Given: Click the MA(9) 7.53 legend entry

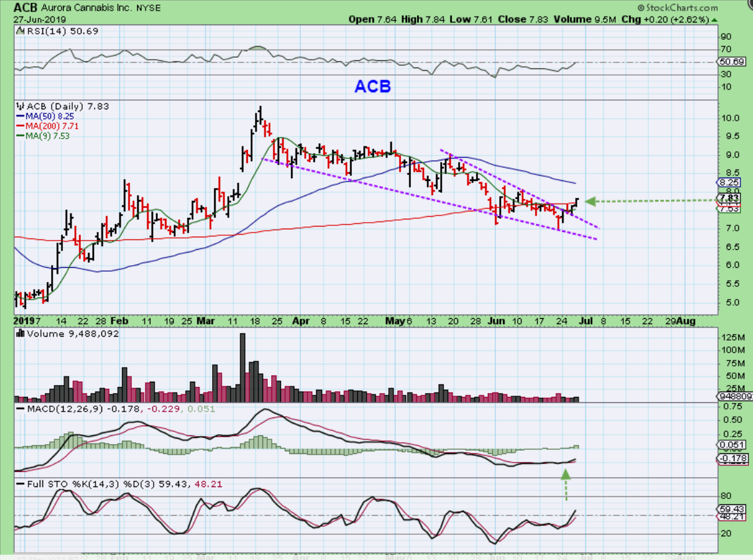Looking at the screenshot, I should coord(48,136).
